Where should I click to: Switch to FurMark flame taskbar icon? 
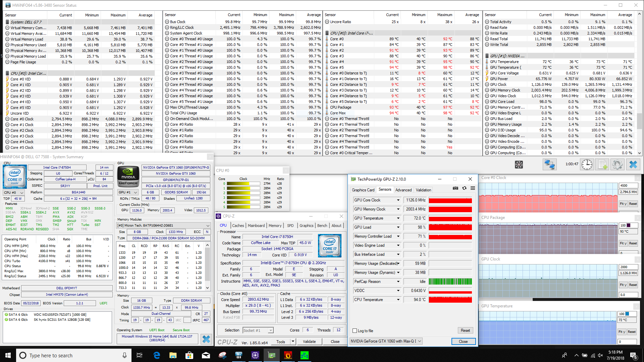(x=288, y=355)
